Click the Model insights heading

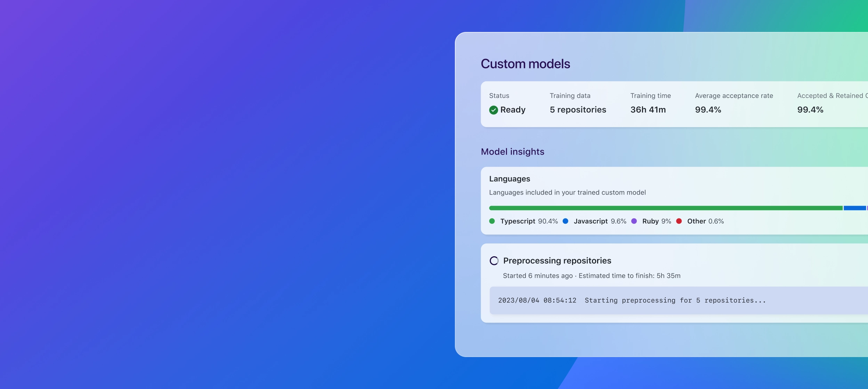point(512,152)
